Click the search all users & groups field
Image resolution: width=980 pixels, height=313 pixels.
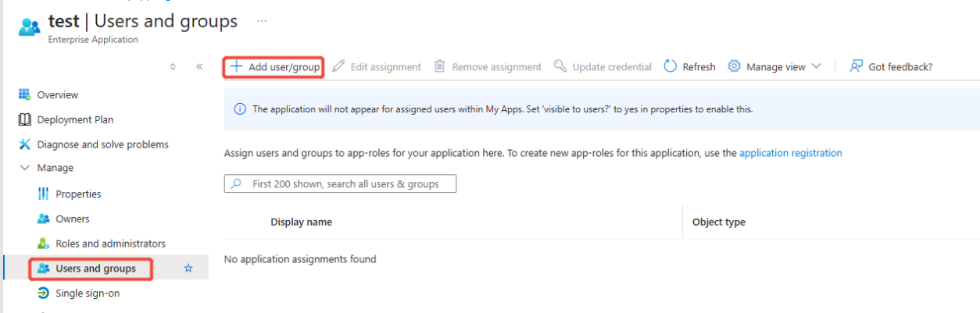pyautogui.click(x=340, y=184)
